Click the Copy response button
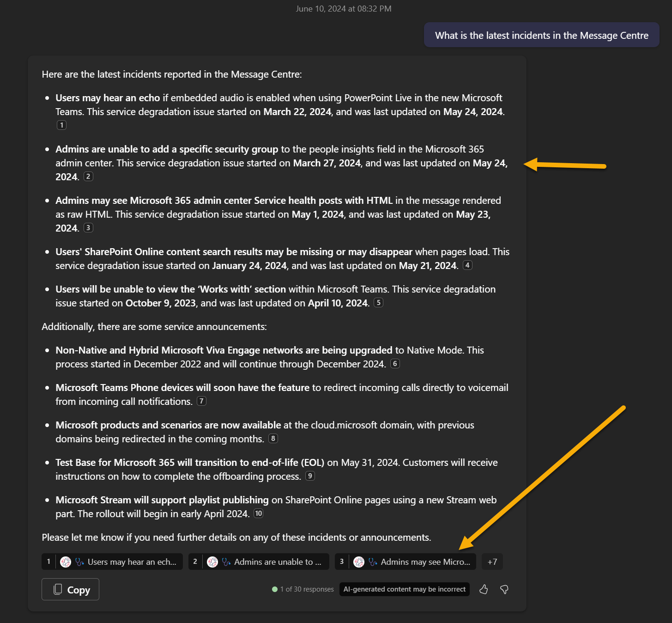The height and width of the screenshot is (623, 672). pyautogui.click(x=70, y=589)
